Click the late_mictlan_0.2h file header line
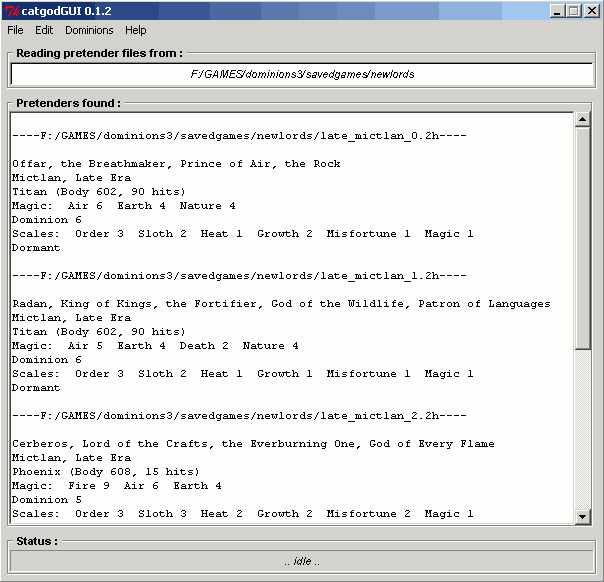This screenshot has width=604, height=582. pyautogui.click(x=225, y=136)
